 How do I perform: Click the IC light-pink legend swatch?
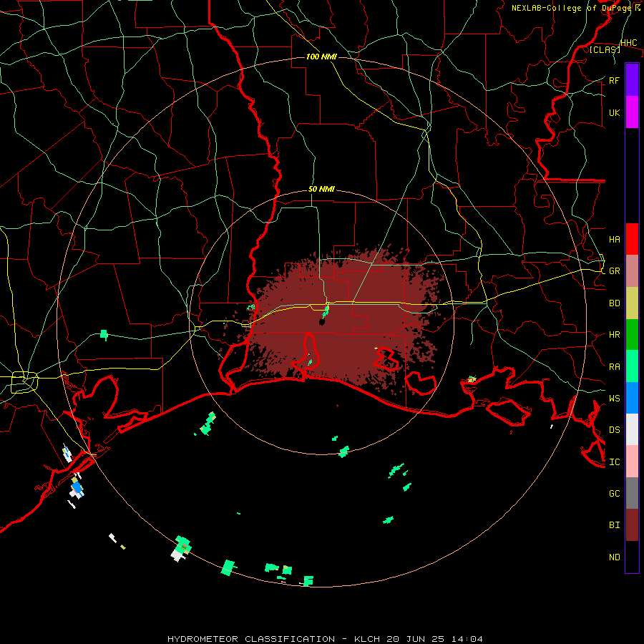pos(632,462)
